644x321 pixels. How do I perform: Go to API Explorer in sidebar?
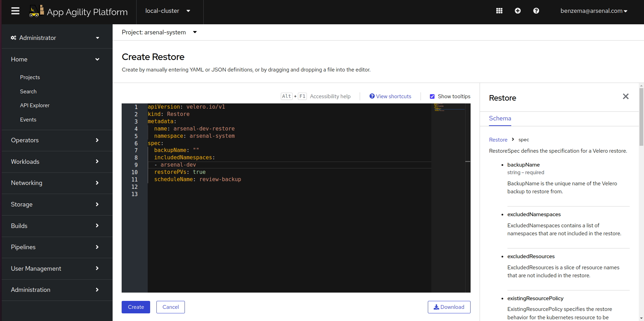(35, 105)
